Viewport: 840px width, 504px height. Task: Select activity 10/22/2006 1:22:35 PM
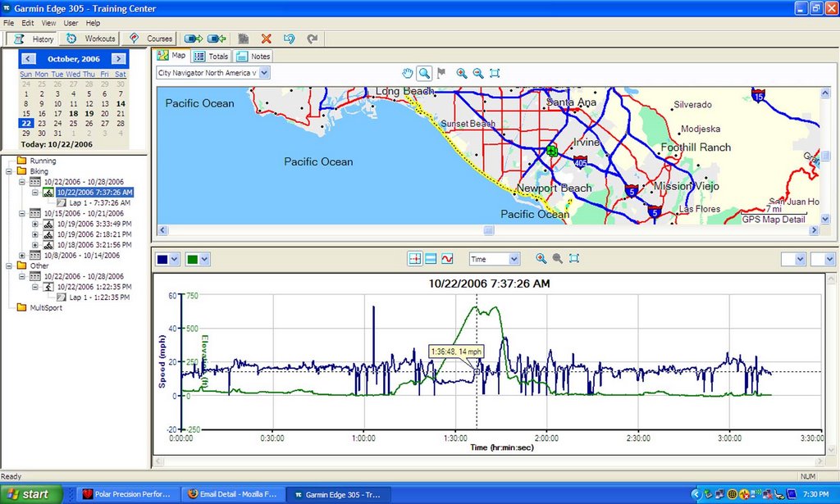(94, 287)
